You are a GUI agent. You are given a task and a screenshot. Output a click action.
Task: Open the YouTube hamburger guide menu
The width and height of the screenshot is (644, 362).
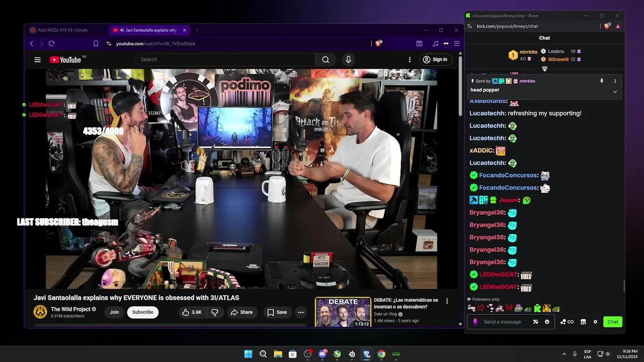(37, 59)
